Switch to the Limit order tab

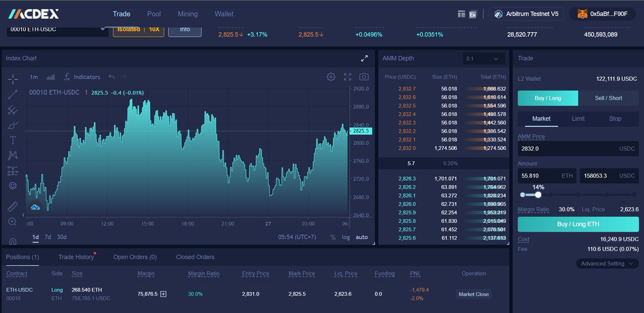(578, 118)
